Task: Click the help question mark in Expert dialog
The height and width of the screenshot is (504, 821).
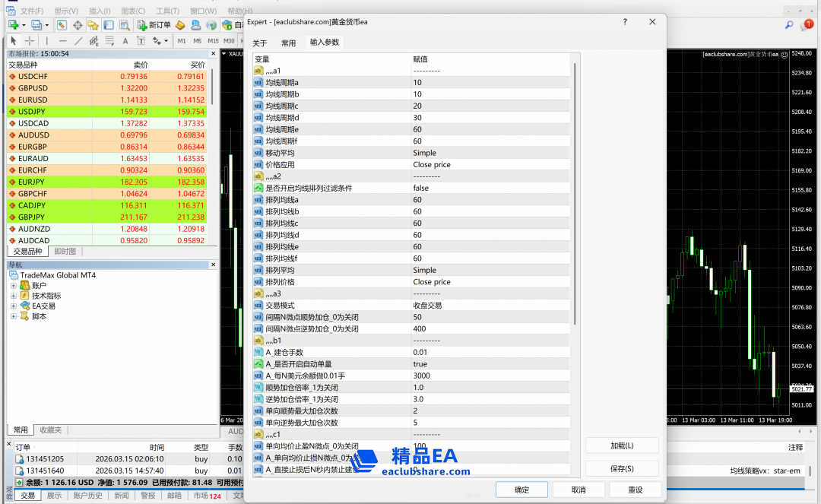Action: [625, 22]
